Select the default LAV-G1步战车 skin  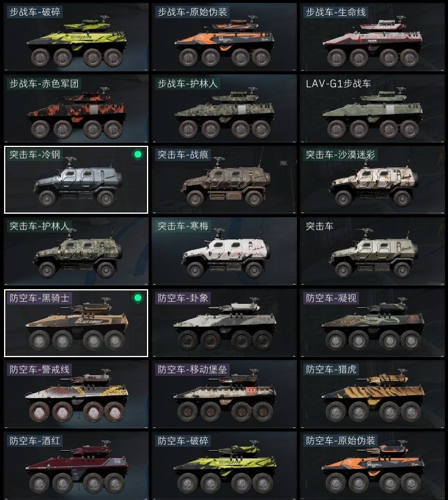(372, 108)
